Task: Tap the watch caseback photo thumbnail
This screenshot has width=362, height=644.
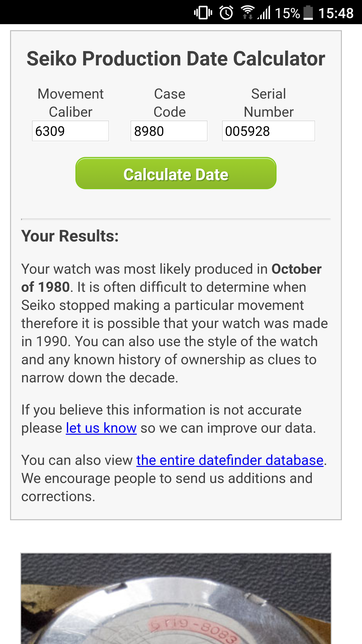Action: tap(176, 598)
